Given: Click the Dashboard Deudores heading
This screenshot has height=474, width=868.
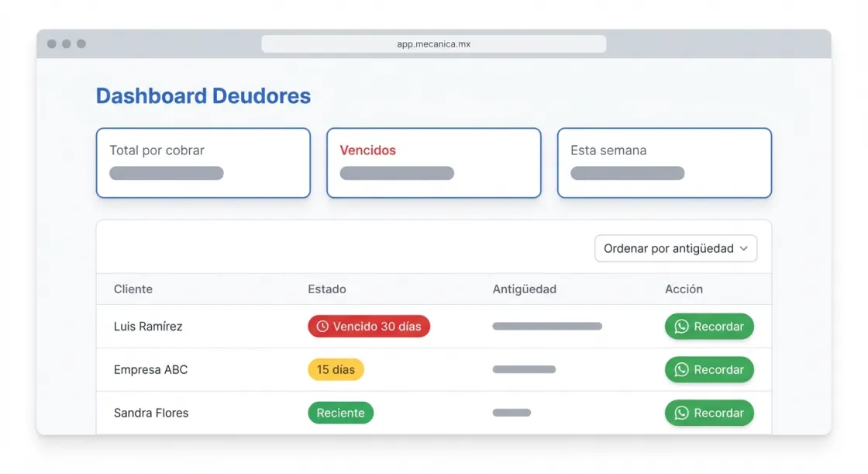Looking at the screenshot, I should click(203, 96).
